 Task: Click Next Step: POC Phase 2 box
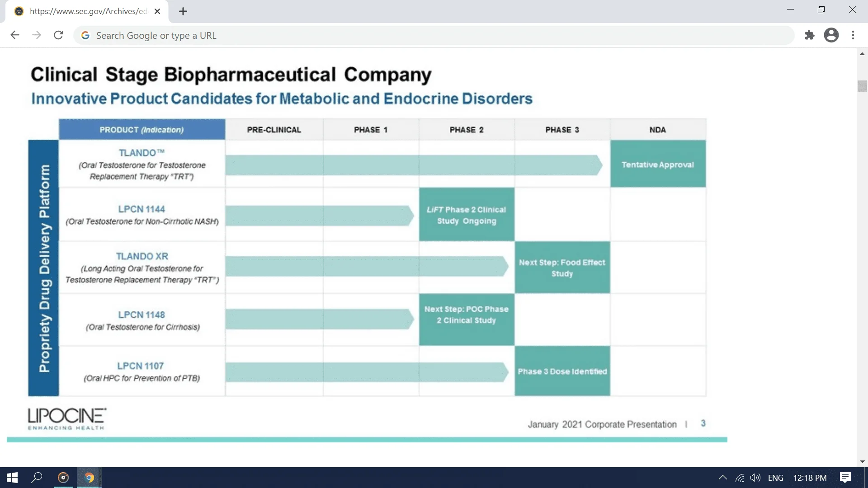[467, 319]
